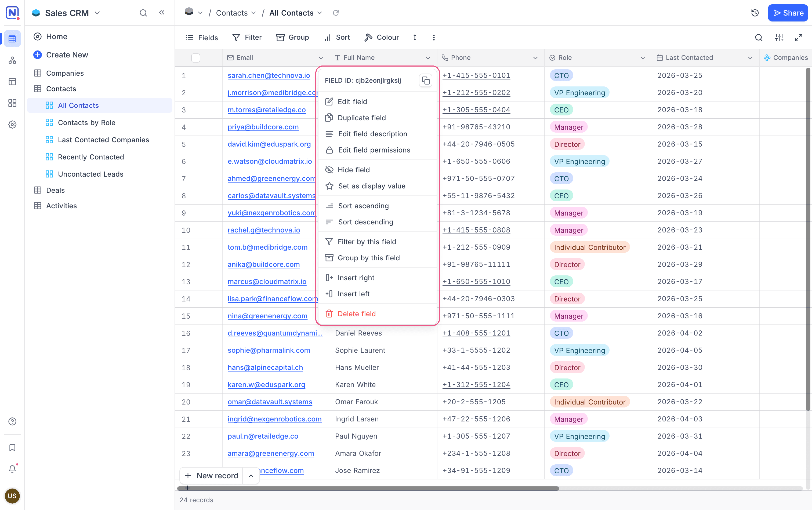Viewport: 812px width, 510px height.
Task: Select Group by this field
Action: (x=377, y=258)
